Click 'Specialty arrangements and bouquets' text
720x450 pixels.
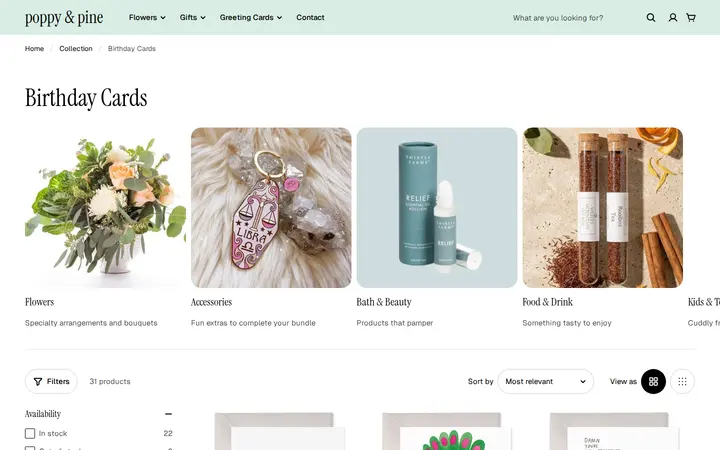click(91, 323)
